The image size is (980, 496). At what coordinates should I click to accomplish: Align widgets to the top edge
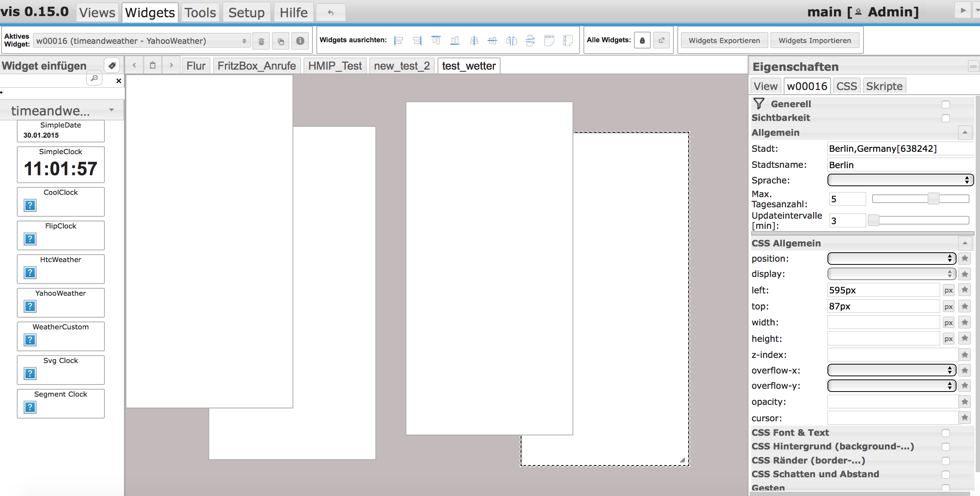(436, 40)
